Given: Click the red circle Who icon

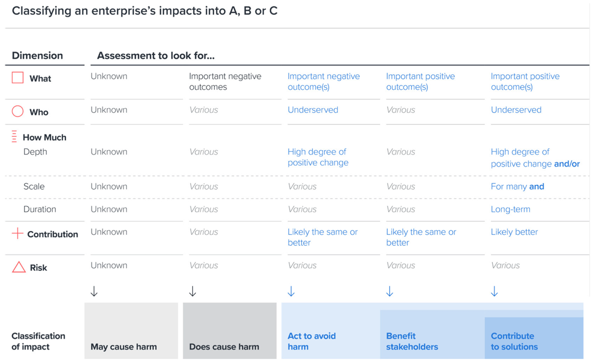Looking at the screenshot, I should [x=18, y=111].
